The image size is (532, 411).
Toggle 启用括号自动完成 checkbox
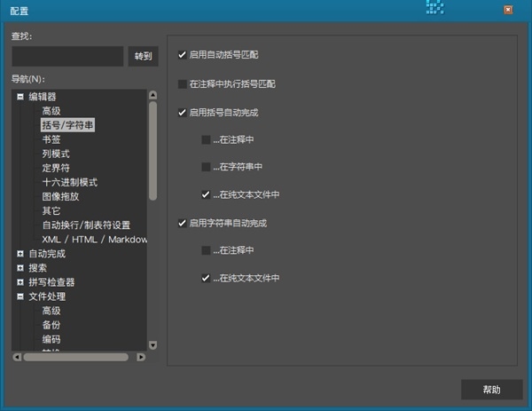[x=182, y=113]
